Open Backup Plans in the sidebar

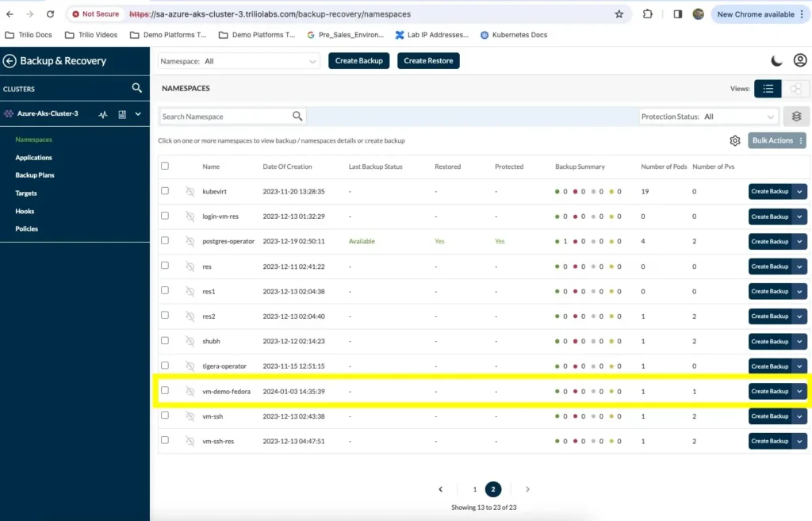[35, 175]
